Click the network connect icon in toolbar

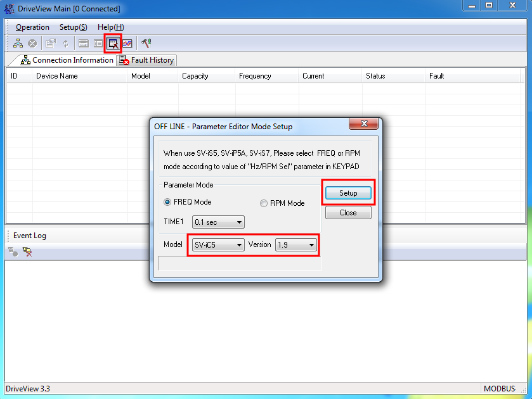coord(18,43)
